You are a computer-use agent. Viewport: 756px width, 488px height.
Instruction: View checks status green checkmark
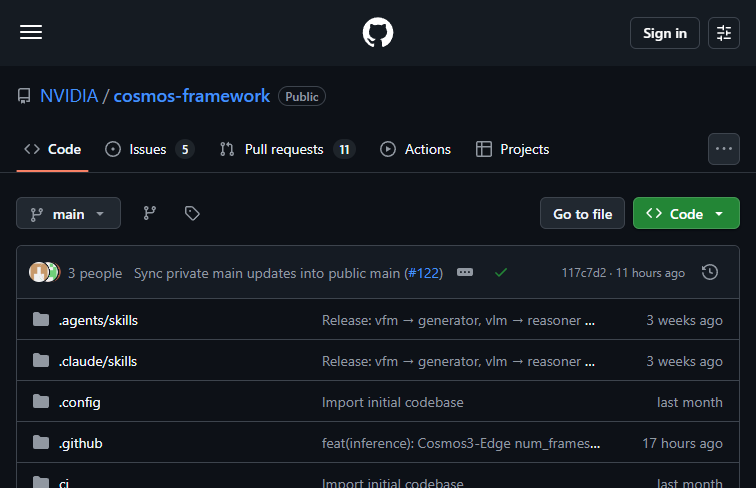[x=501, y=273]
